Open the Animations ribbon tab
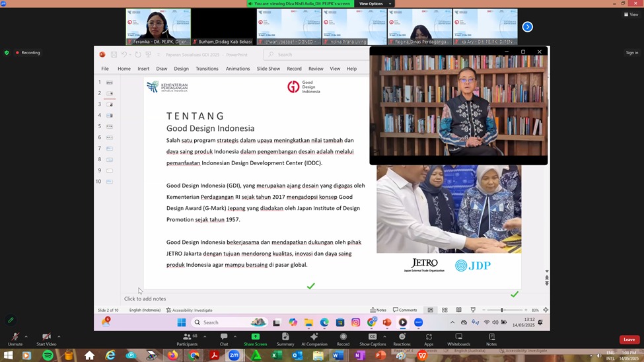Screen dimensions: 644x362 point(238,69)
